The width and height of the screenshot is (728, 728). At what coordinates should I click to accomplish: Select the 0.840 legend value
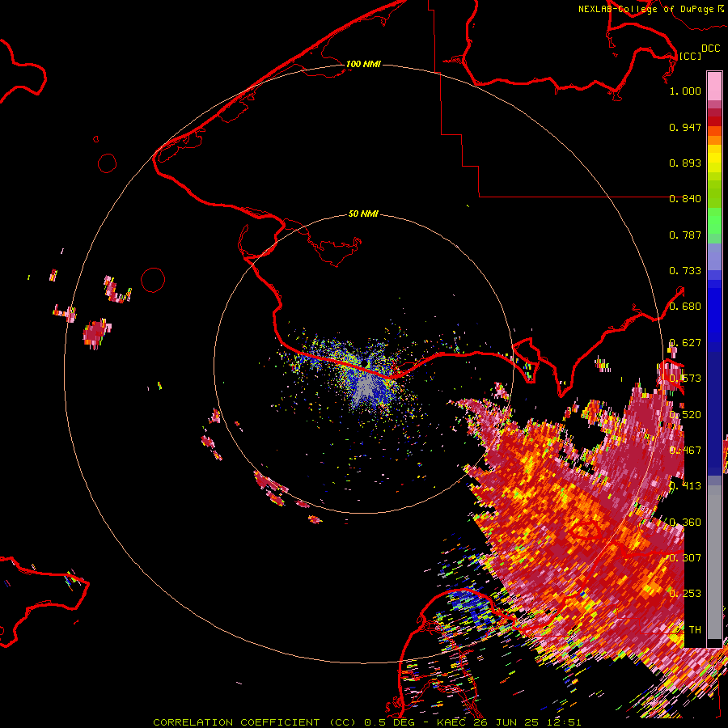click(x=685, y=199)
